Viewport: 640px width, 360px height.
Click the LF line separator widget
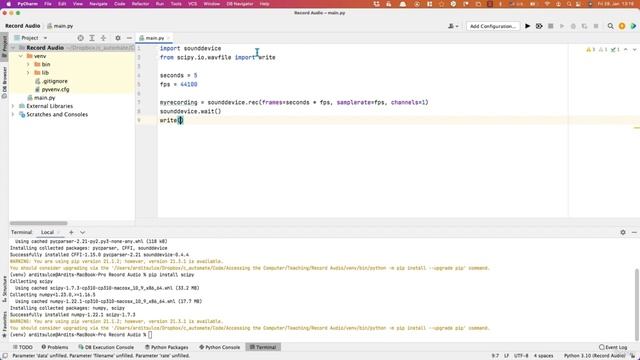506,356
